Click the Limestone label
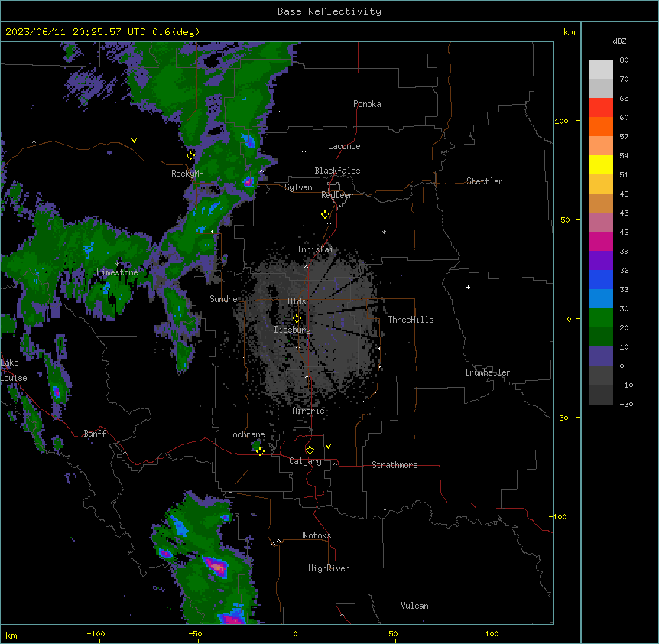 click(x=117, y=272)
